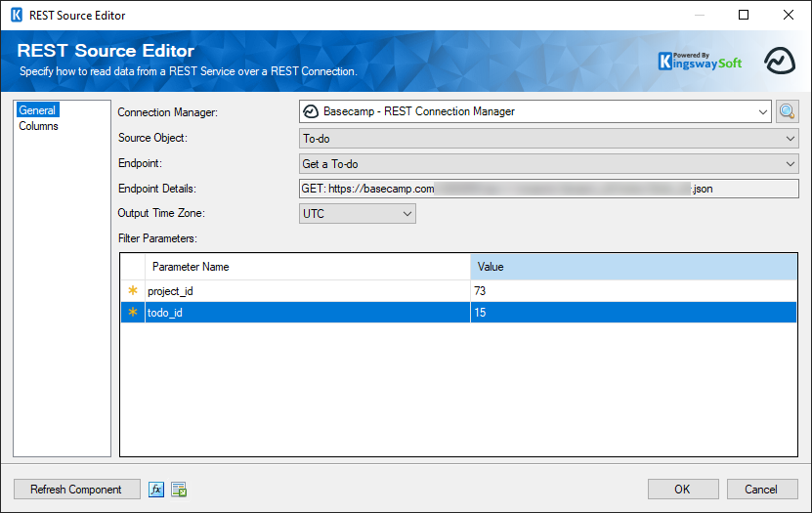Click the Output Time Zone label
The width and height of the screenshot is (812, 513).
pos(161,213)
